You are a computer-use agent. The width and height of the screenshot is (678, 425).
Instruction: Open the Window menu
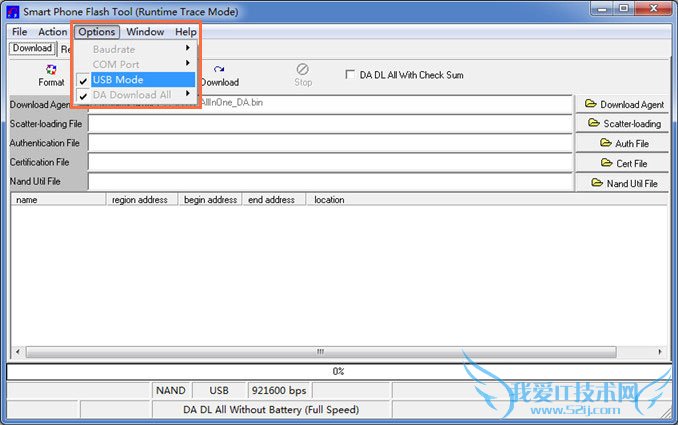click(145, 32)
